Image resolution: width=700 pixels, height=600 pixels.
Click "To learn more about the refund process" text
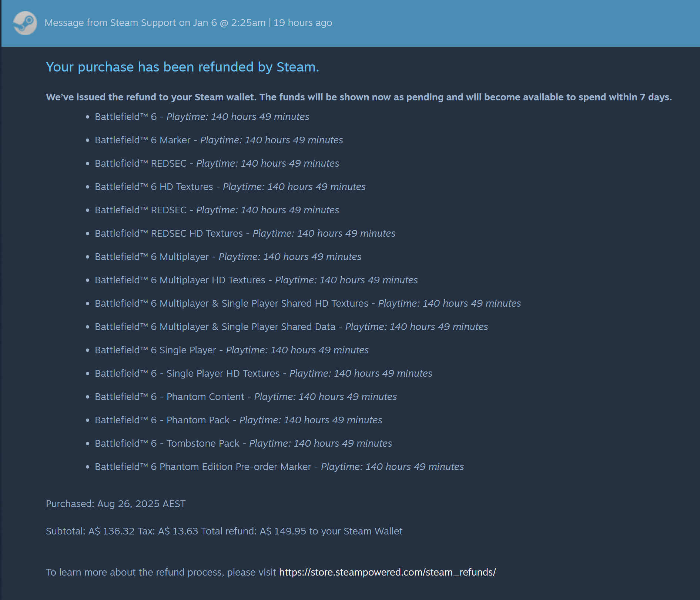coord(161,572)
